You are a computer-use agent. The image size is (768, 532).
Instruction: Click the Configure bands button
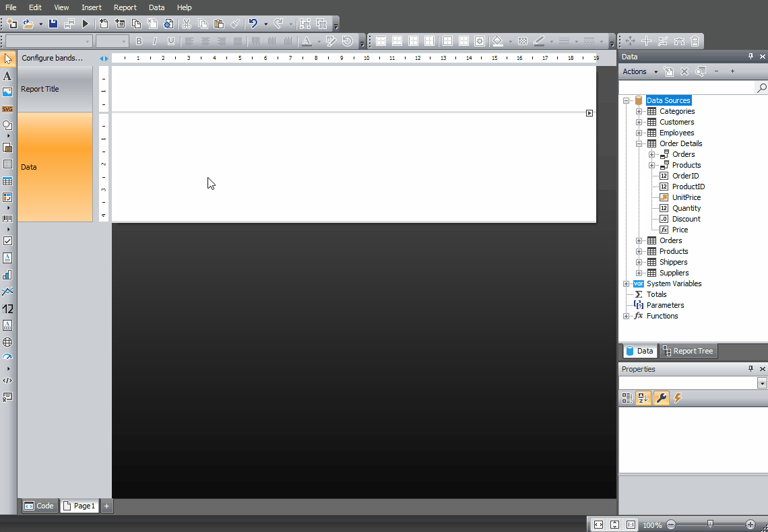(52, 58)
